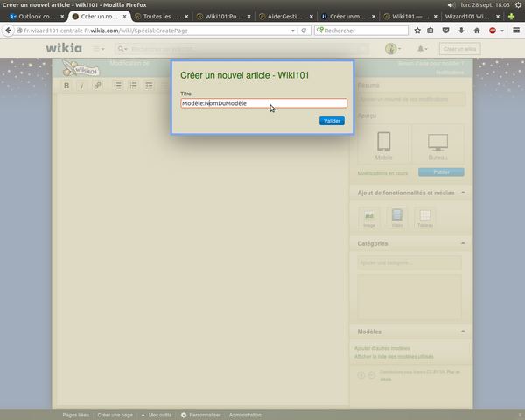Click the red adblock icon

[x=492, y=31]
